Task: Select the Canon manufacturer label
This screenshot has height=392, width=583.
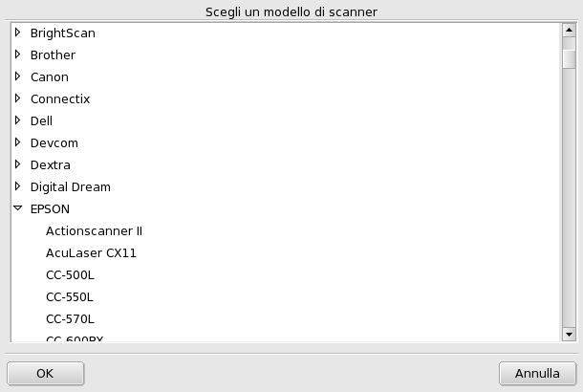Action: coord(50,76)
